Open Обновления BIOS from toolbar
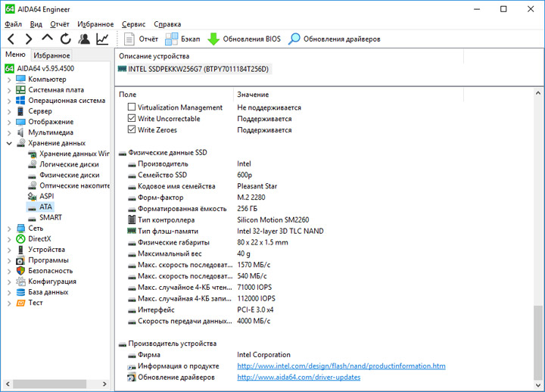The width and height of the screenshot is (545, 392). pyautogui.click(x=244, y=39)
